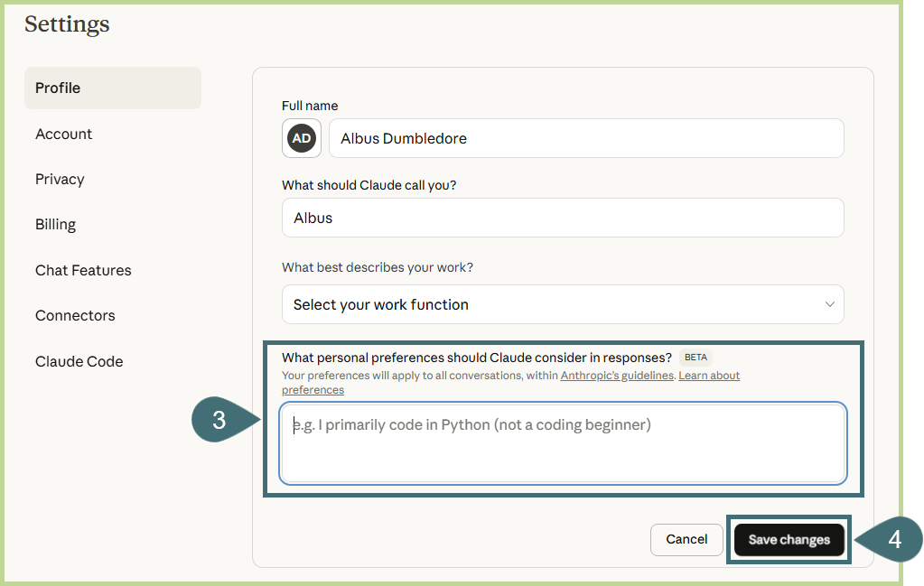Click the Full name field with Albus Dumbledore
The image size is (924, 586).
pyautogui.click(x=585, y=138)
